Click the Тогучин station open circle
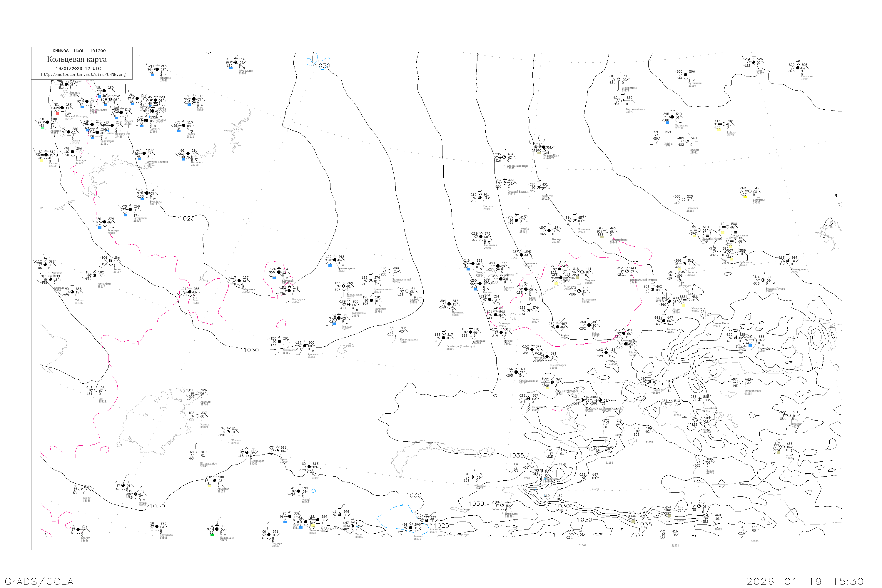This screenshot has height=588, width=882. pyautogui.click(x=582, y=272)
